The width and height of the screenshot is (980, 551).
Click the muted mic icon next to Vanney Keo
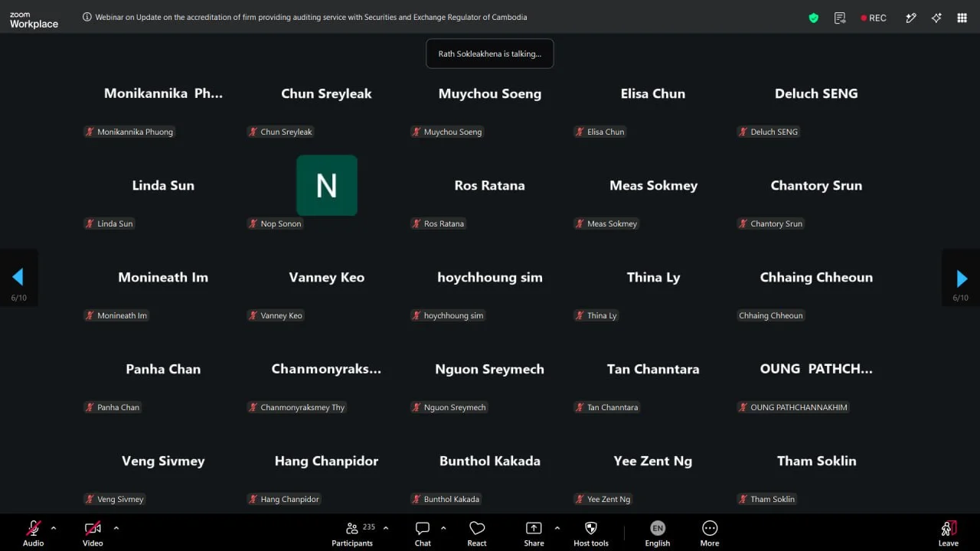click(x=253, y=315)
